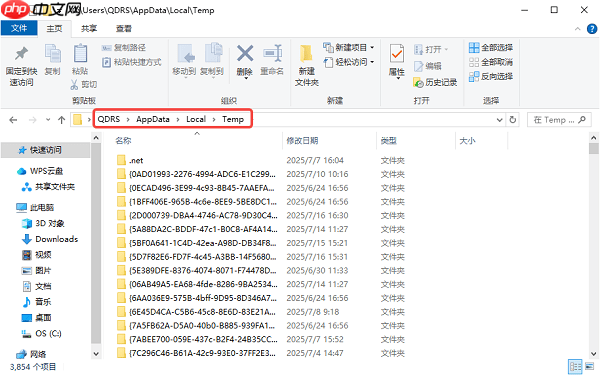Image resolution: width=600 pixels, height=375 pixels.
Task: Click the Edit (编辑) ribbon button
Action: click(428, 66)
